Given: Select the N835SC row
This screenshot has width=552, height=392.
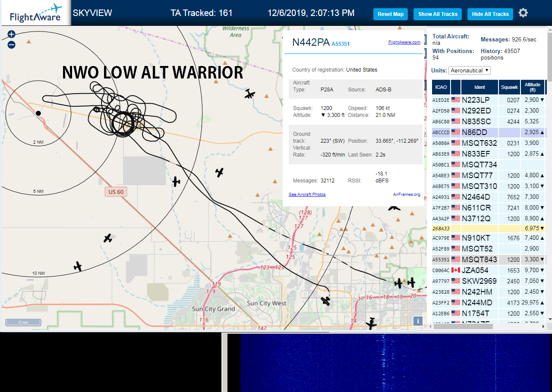Looking at the screenshot, I should click(489, 121).
